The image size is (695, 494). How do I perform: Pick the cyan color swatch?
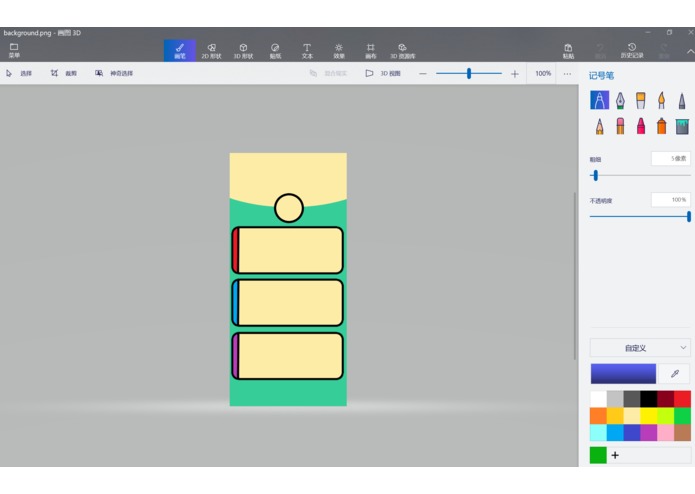point(598,432)
